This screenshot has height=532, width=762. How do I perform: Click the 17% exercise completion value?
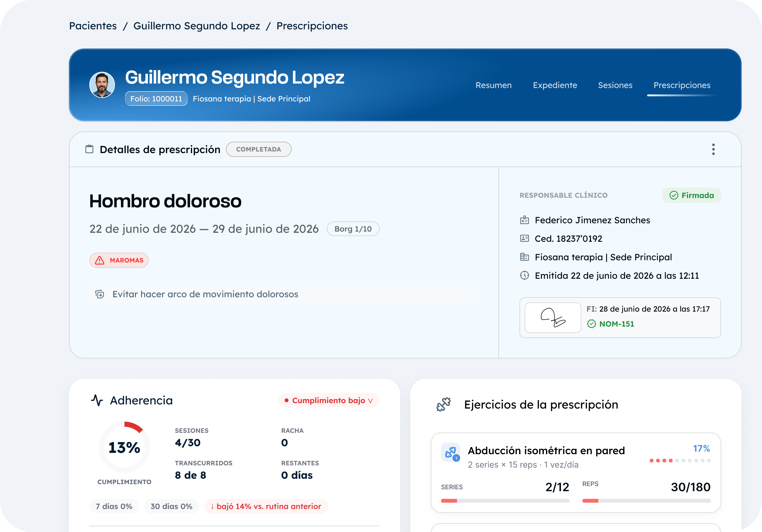pos(701,448)
